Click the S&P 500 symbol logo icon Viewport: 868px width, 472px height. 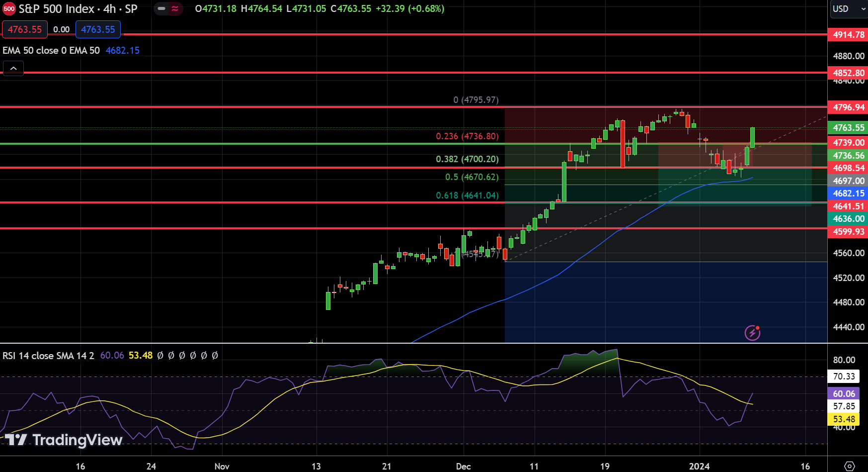(9, 9)
